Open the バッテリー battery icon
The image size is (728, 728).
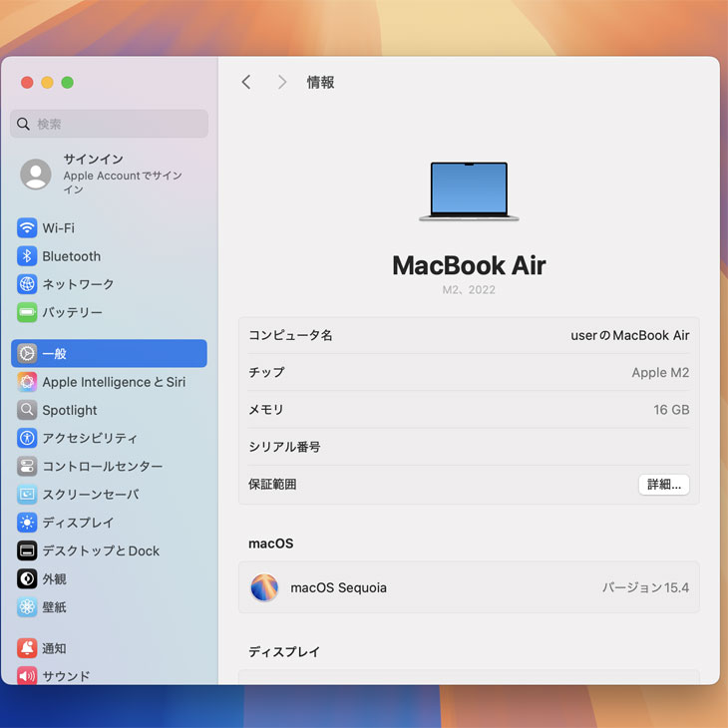(27, 312)
